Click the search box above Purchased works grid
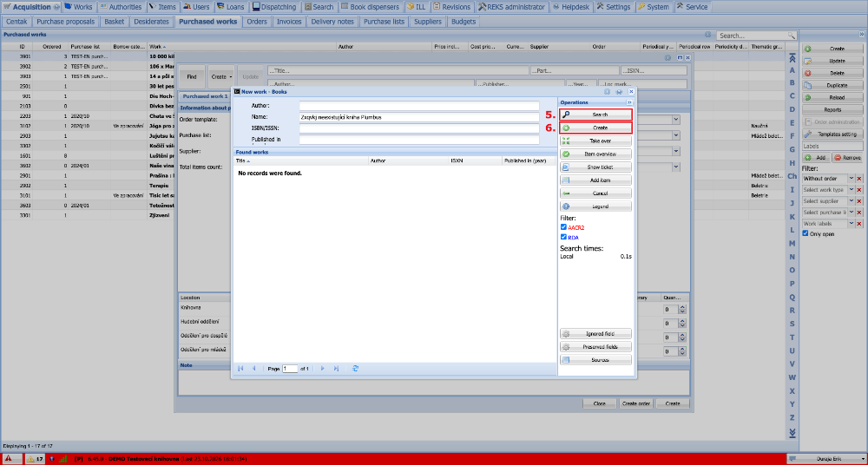 click(x=753, y=36)
